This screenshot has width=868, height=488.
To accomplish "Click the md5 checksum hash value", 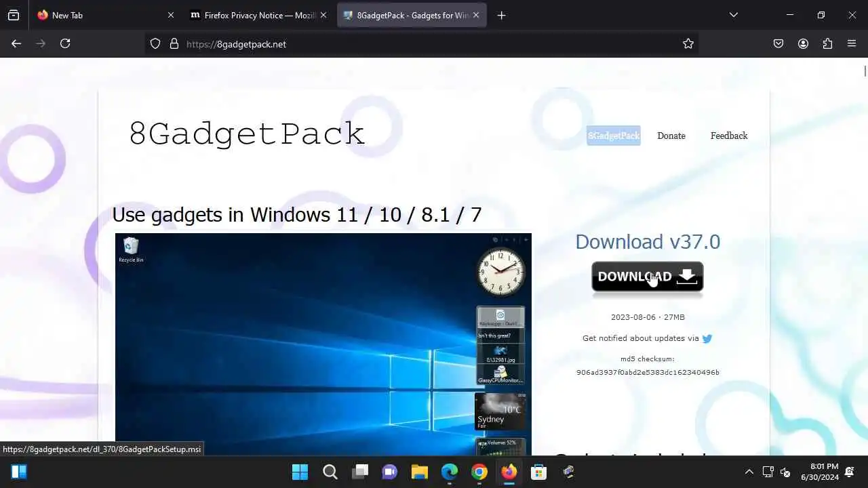I will tap(648, 372).
